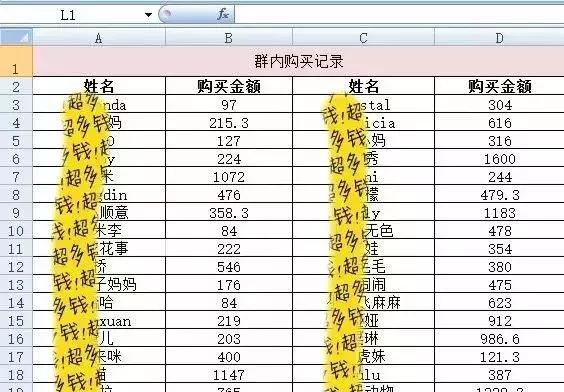Select row 18 header
The image size is (564, 392).
coord(16,374)
